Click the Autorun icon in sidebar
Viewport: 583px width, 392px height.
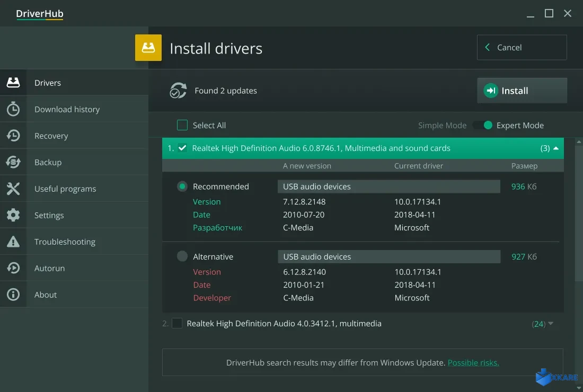pyautogui.click(x=13, y=268)
